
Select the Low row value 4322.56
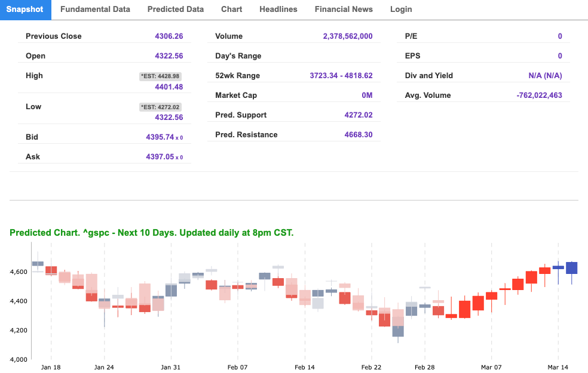pyautogui.click(x=169, y=117)
